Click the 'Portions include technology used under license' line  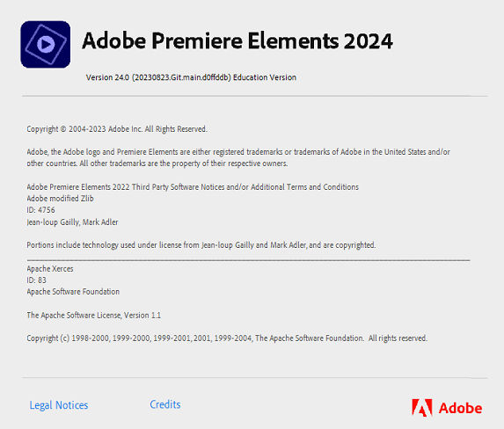click(201, 245)
